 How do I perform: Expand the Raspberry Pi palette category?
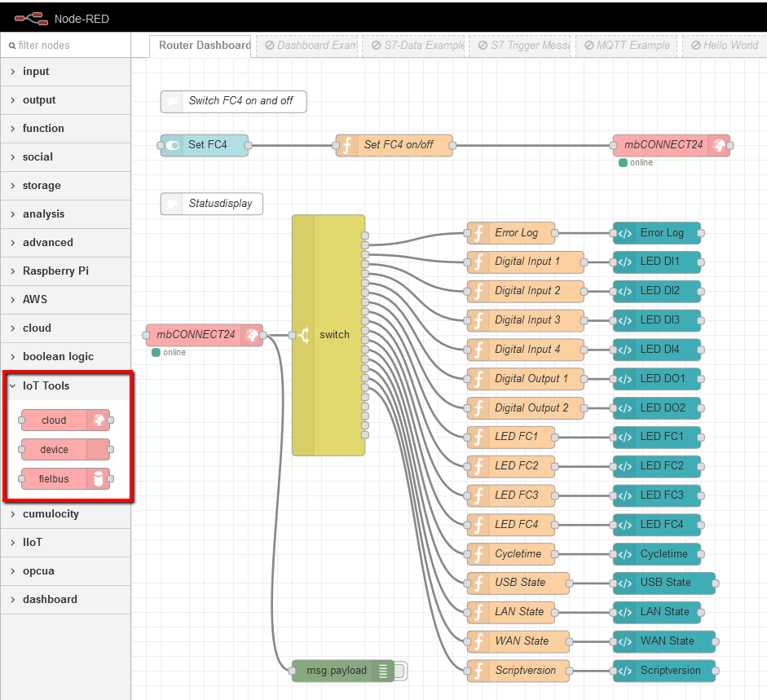click(x=65, y=271)
